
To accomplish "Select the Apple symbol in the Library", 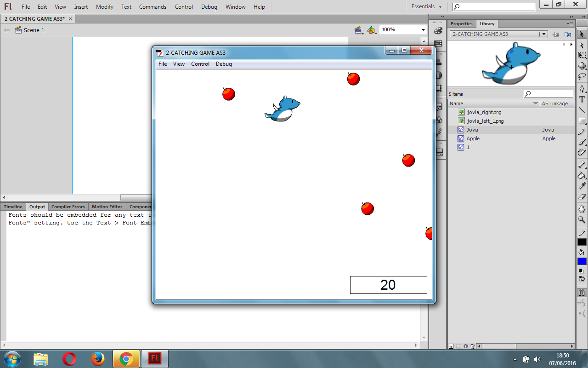I will (473, 138).
